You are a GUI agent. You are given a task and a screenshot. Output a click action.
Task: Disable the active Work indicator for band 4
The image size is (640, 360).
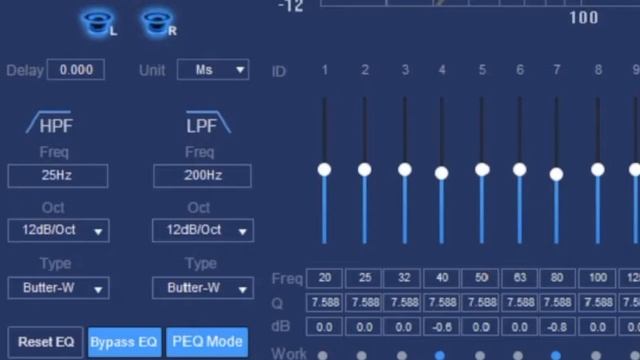click(x=440, y=356)
